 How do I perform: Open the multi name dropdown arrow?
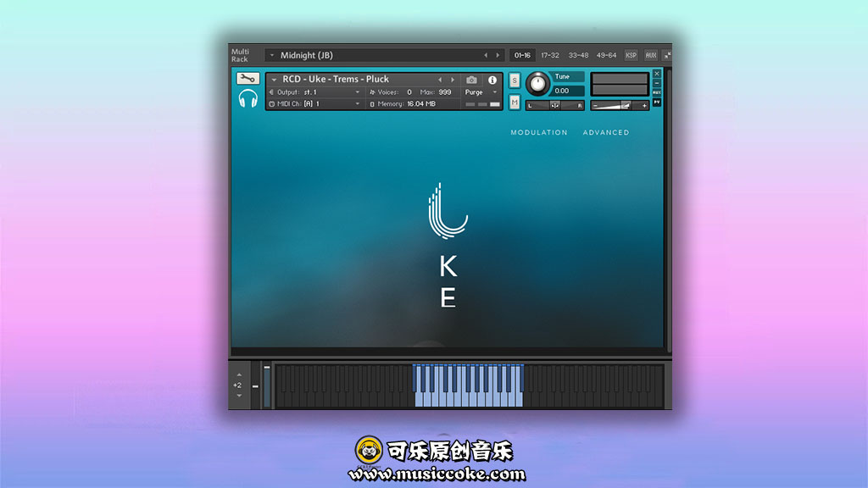(x=272, y=55)
